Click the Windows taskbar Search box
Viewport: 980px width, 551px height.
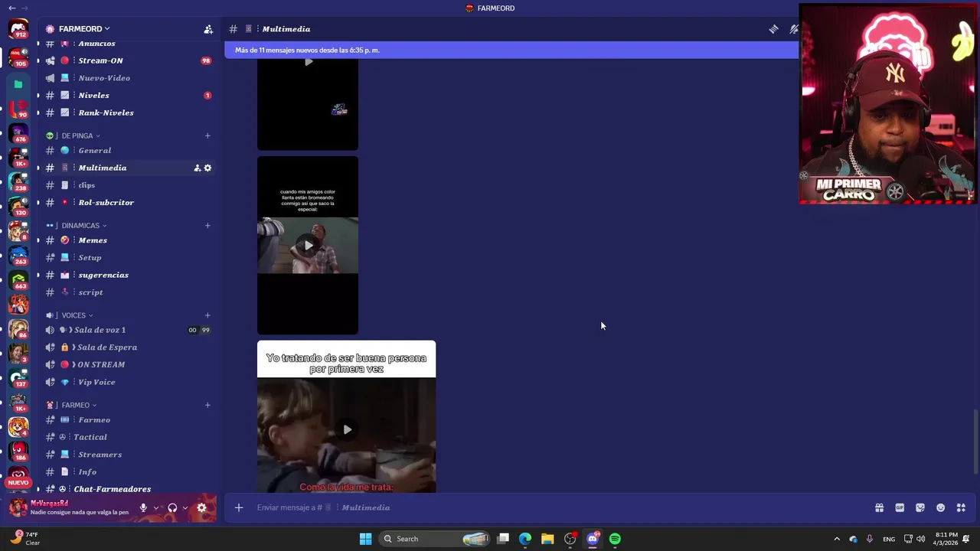click(x=435, y=539)
